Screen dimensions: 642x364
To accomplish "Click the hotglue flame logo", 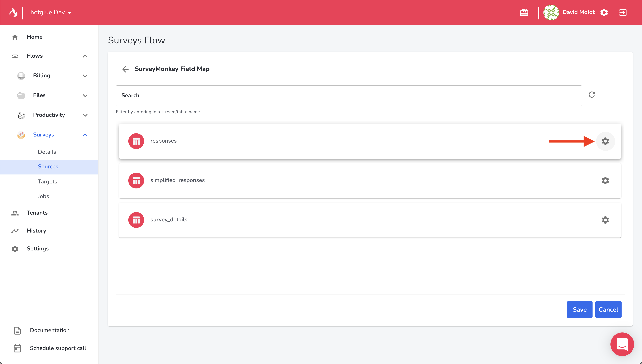I will click(13, 13).
